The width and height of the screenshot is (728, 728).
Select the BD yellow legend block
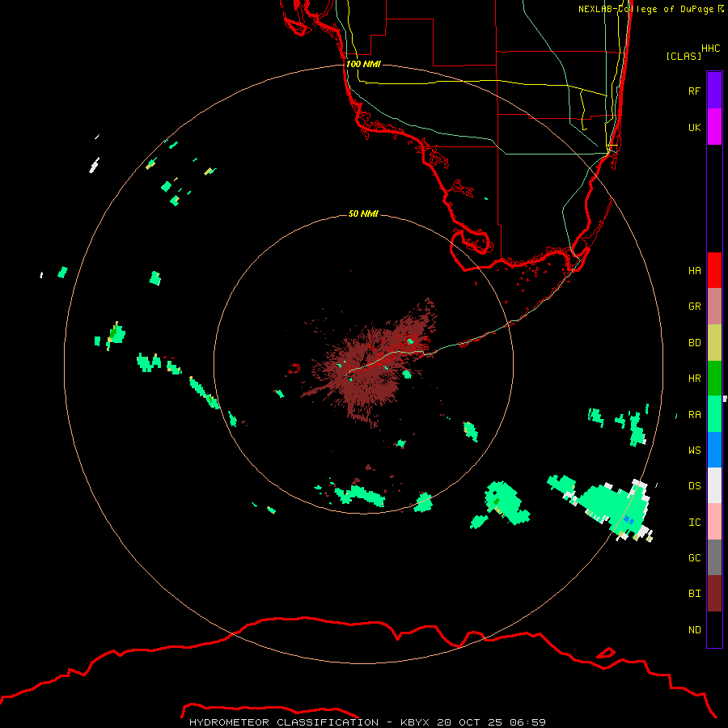click(714, 343)
